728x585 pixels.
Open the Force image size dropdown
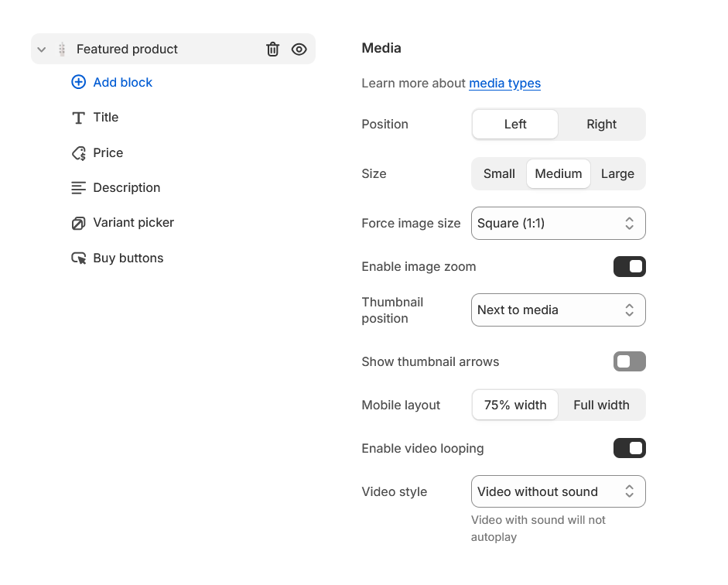(x=558, y=223)
